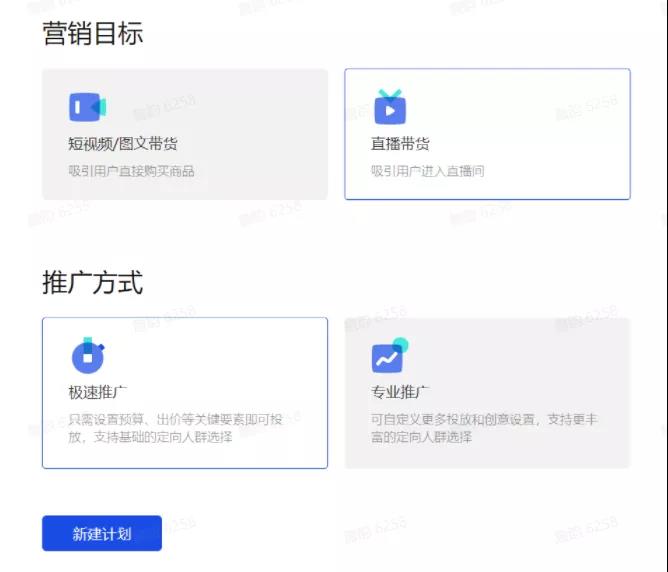Click the live TV icon for 直播带货
668x572 pixels.
click(x=390, y=106)
